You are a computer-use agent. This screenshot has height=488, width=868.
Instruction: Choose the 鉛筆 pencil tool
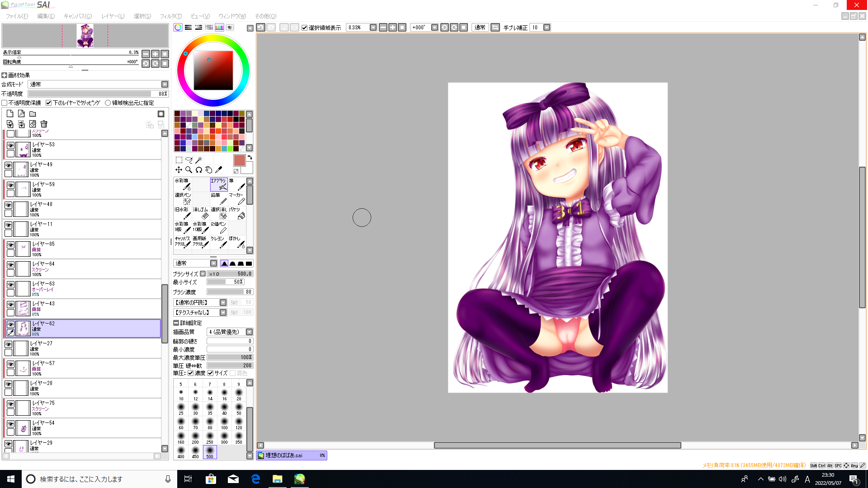pyautogui.click(x=219, y=199)
